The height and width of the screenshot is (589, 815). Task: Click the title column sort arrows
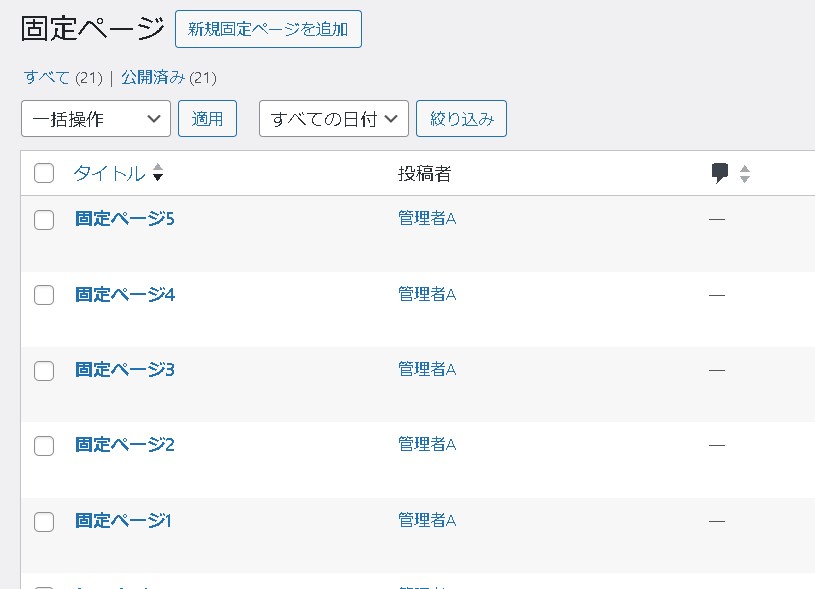[158, 174]
